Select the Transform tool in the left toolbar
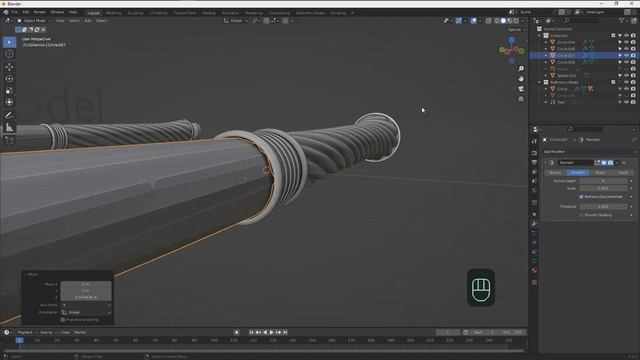This screenshot has height=360, width=640. click(x=9, y=102)
